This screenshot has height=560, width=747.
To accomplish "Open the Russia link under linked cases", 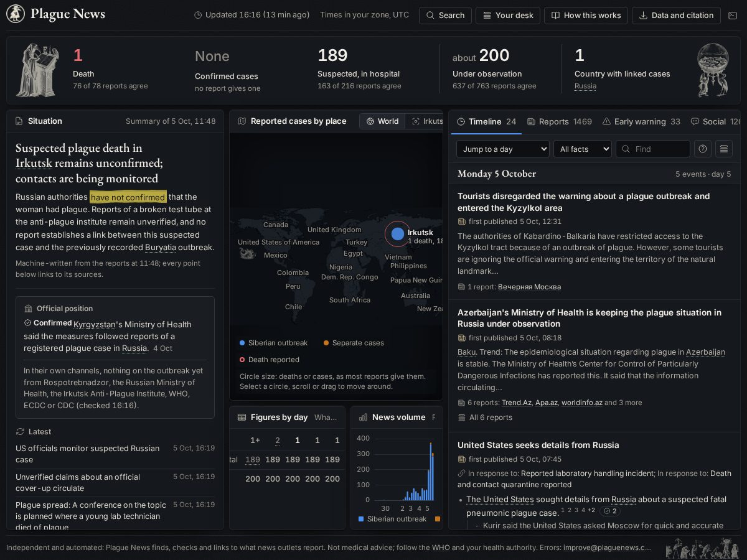I will 585,86.
